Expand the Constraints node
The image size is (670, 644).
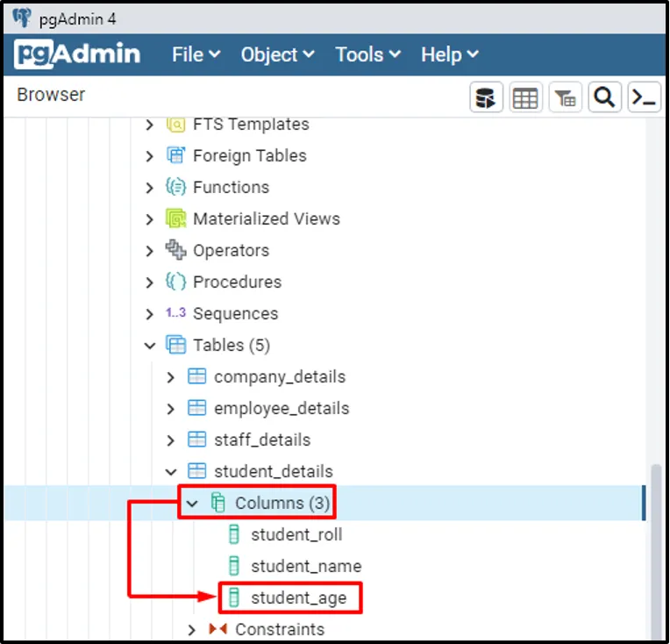193,630
